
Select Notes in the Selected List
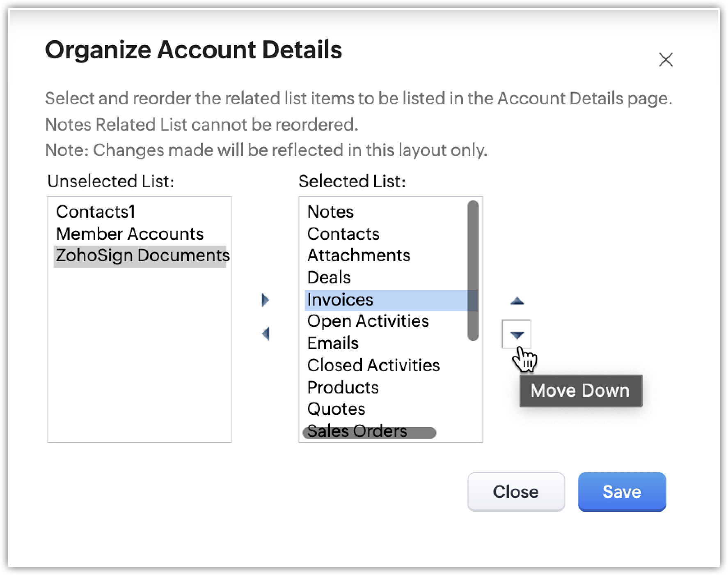330,212
